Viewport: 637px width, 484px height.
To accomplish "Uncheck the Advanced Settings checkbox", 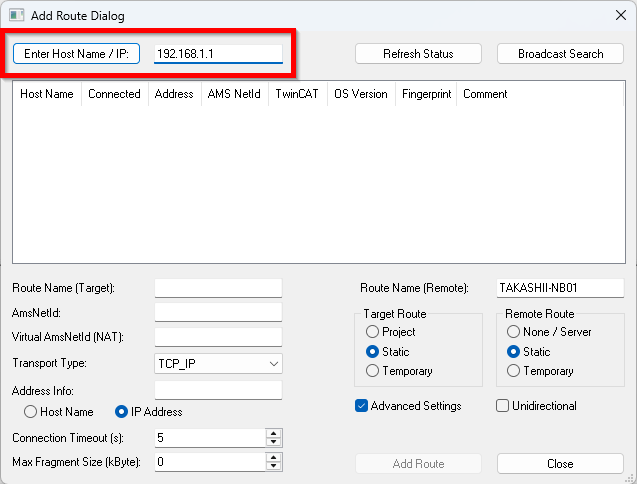I will (x=362, y=406).
